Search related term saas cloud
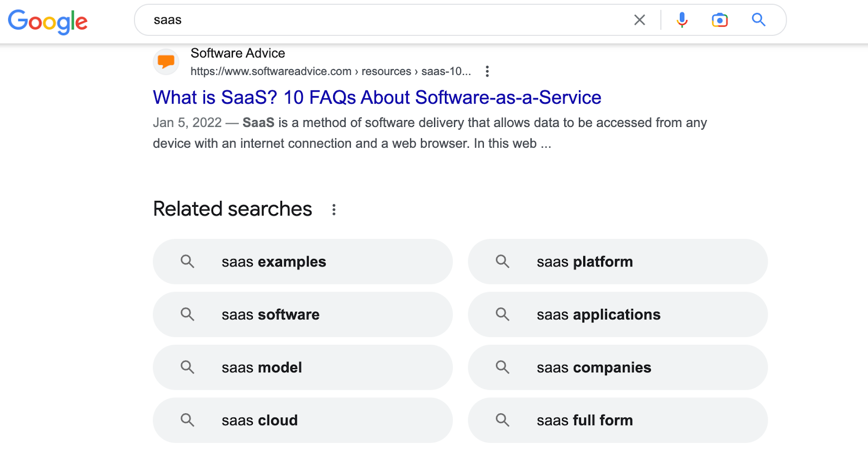Image resolution: width=868 pixels, height=475 pixels. point(303,420)
